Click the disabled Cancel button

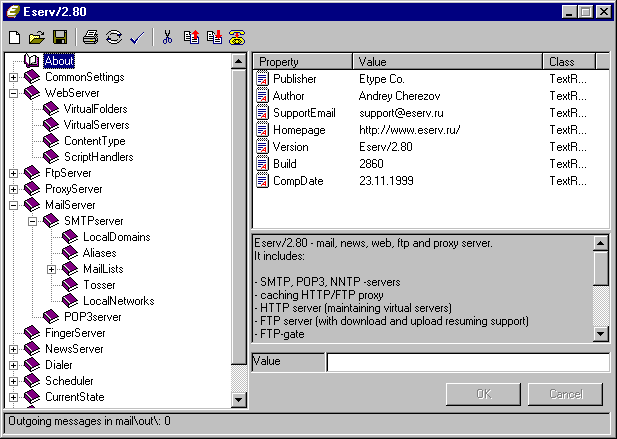click(x=565, y=394)
